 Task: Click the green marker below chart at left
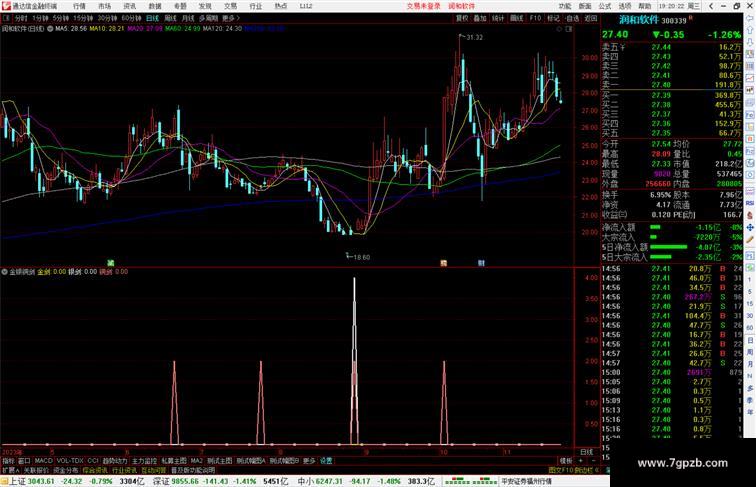[110, 263]
